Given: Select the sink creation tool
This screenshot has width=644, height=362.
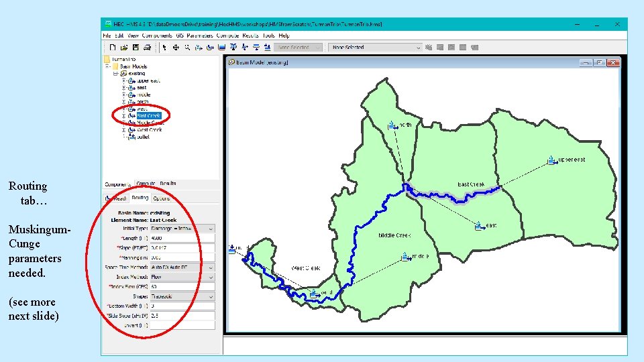Looking at the screenshot, I should (268, 48).
